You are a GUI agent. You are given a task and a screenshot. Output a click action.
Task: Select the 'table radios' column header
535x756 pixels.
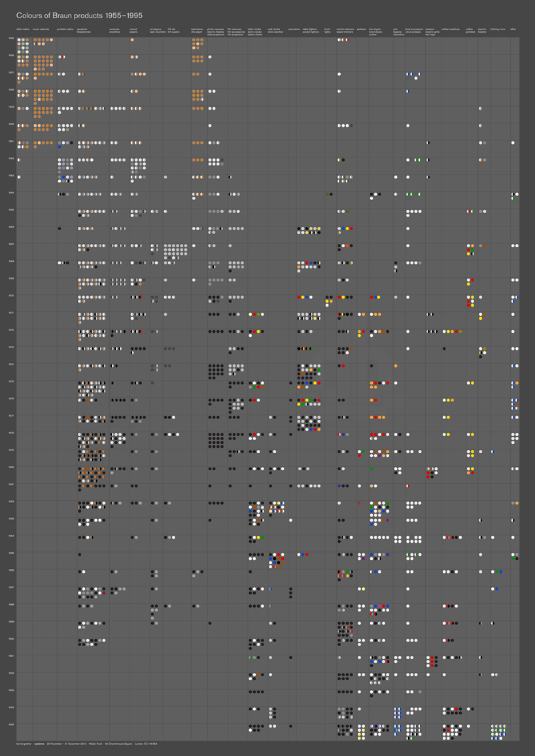(x=24, y=29)
